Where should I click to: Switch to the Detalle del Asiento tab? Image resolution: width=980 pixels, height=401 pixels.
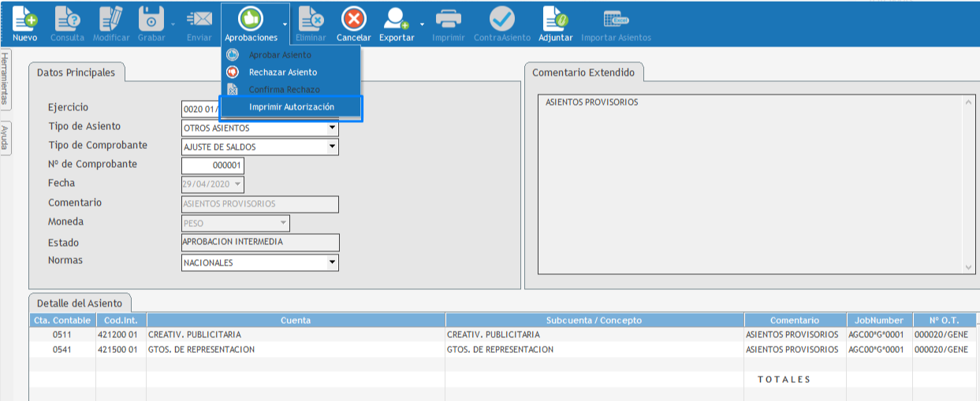80,303
